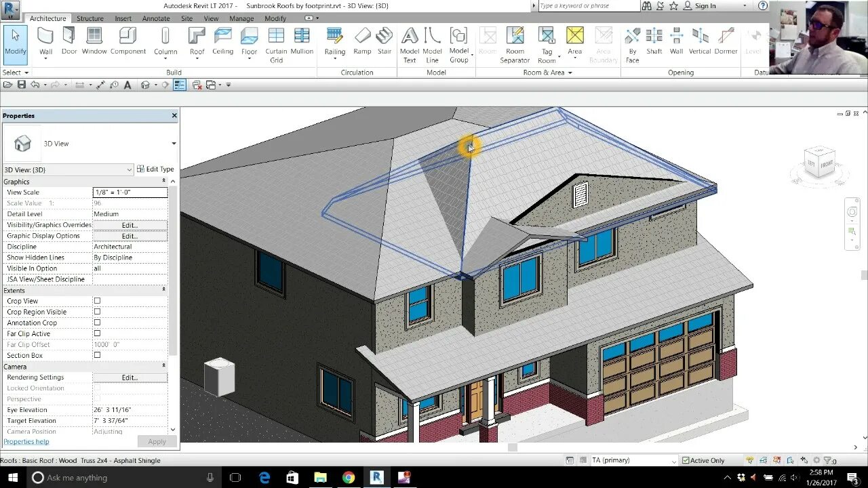
Task: Toggle the Far Clip Active checkbox
Action: coord(97,333)
